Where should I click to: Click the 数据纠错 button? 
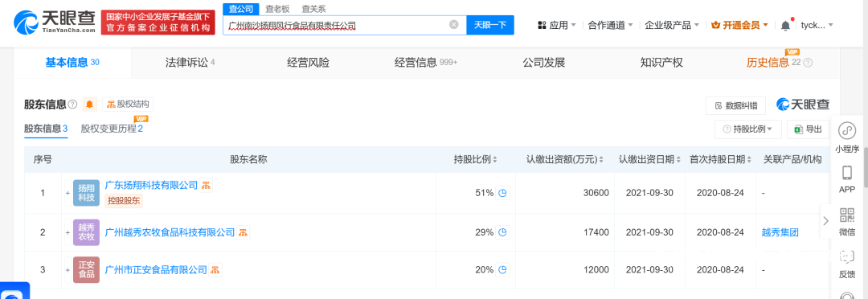click(x=735, y=105)
